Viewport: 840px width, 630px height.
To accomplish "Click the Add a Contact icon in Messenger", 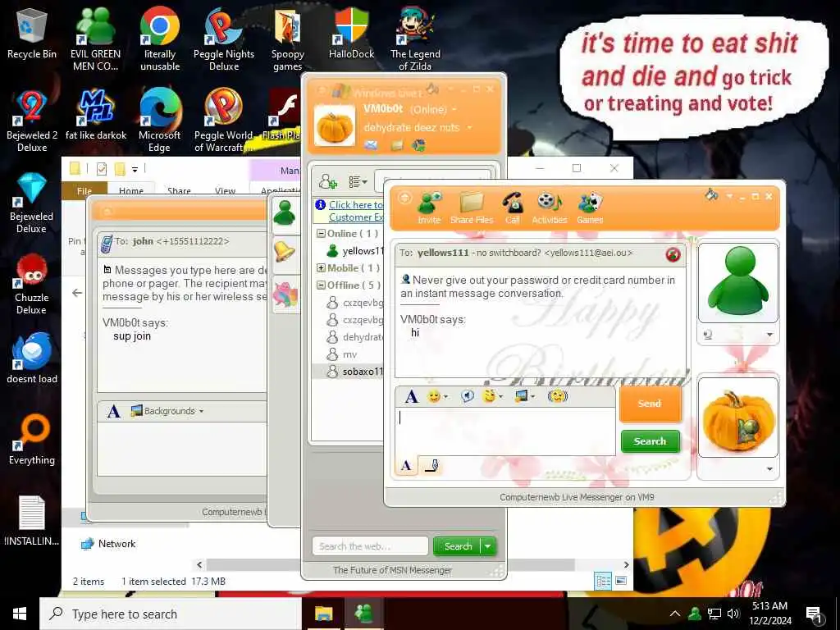I will click(327, 181).
